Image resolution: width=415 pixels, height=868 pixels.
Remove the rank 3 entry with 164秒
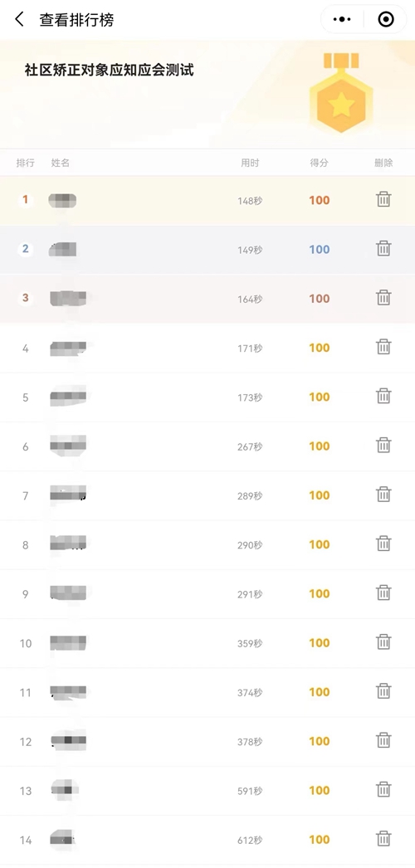[383, 298]
